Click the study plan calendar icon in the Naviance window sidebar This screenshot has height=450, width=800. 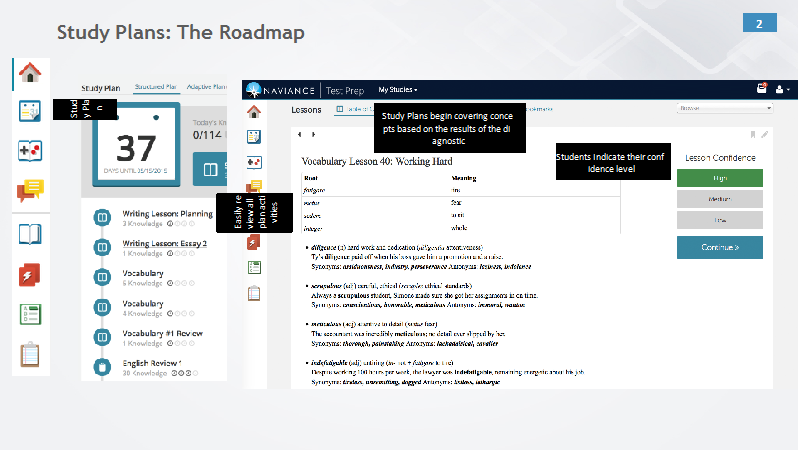click(x=254, y=137)
